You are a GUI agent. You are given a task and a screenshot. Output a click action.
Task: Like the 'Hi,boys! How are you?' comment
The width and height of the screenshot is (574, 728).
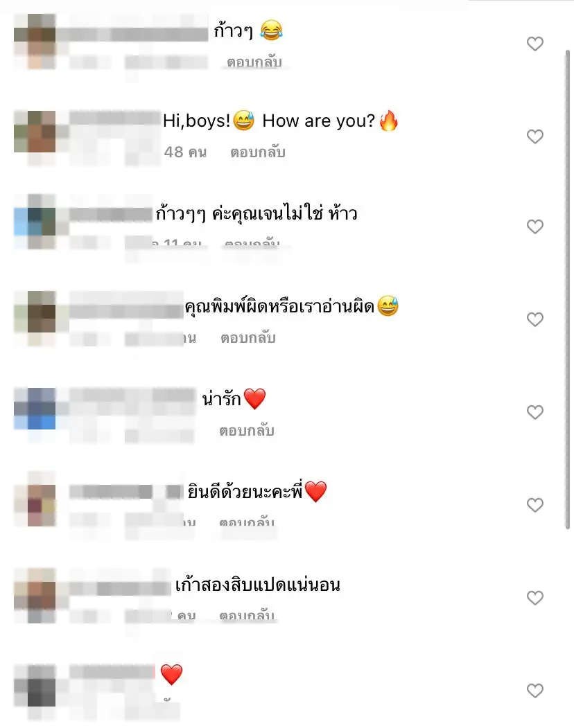coord(535,136)
